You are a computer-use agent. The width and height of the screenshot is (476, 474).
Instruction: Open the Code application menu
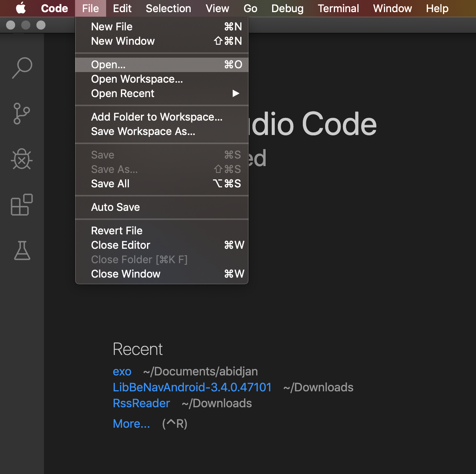[x=55, y=8]
